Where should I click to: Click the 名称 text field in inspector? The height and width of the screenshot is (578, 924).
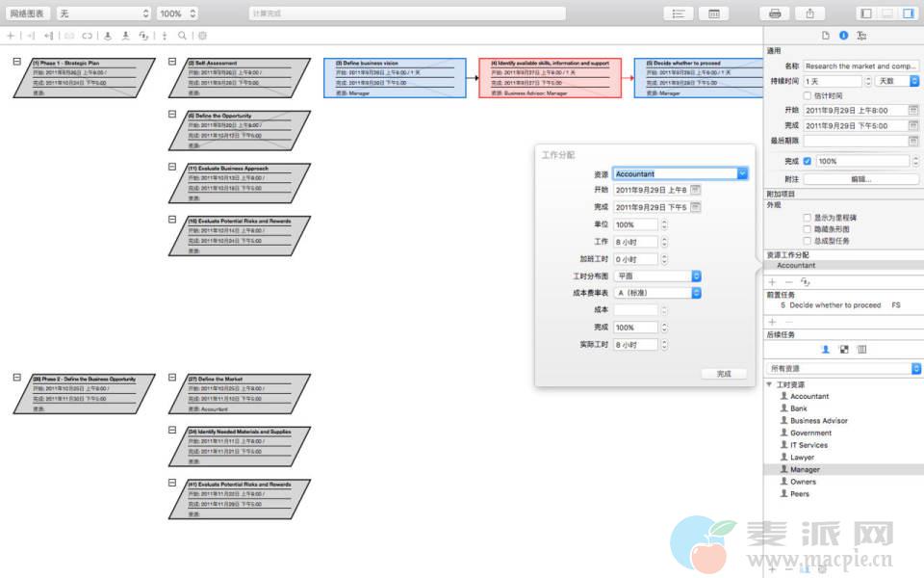[x=860, y=66]
